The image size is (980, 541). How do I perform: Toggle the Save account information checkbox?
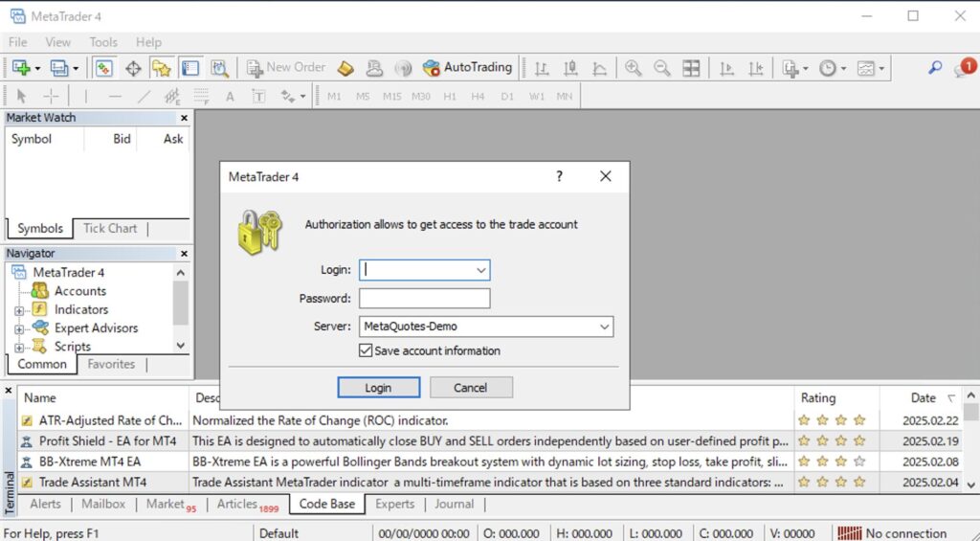tap(366, 350)
